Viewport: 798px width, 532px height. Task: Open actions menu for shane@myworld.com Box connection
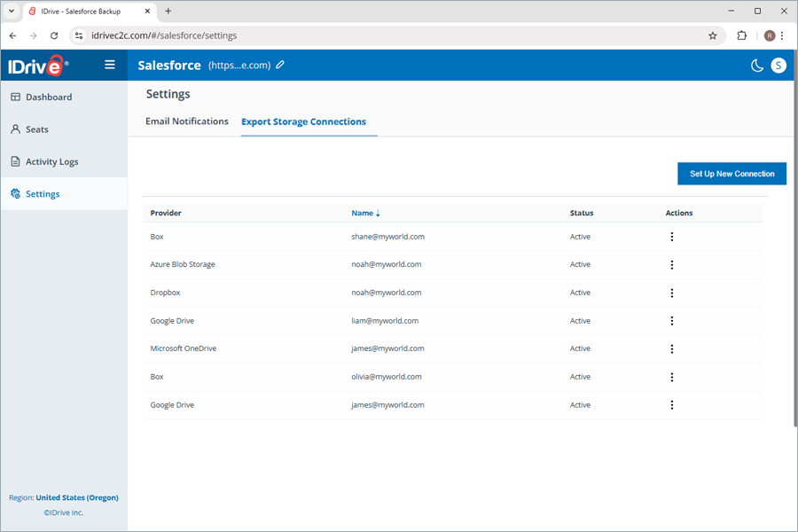(x=672, y=237)
